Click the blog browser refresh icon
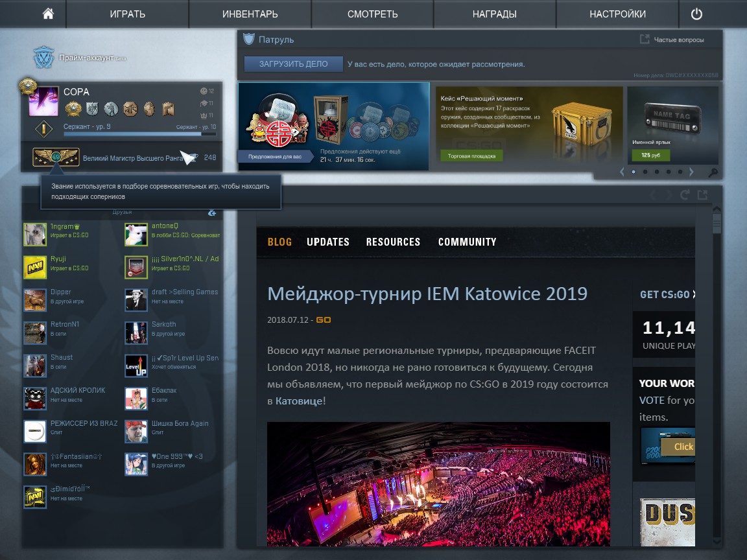Image resolution: width=747 pixels, height=560 pixels. point(685,194)
